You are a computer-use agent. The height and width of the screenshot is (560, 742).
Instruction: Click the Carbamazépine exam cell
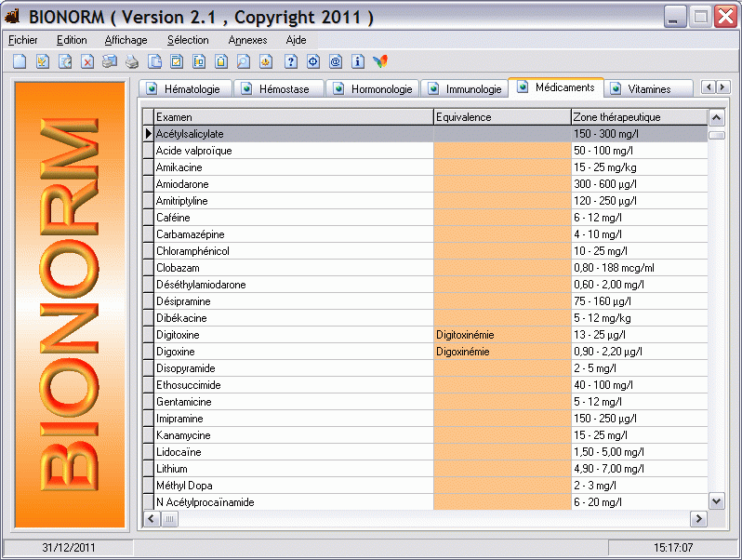pyautogui.click(x=294, y=234)
